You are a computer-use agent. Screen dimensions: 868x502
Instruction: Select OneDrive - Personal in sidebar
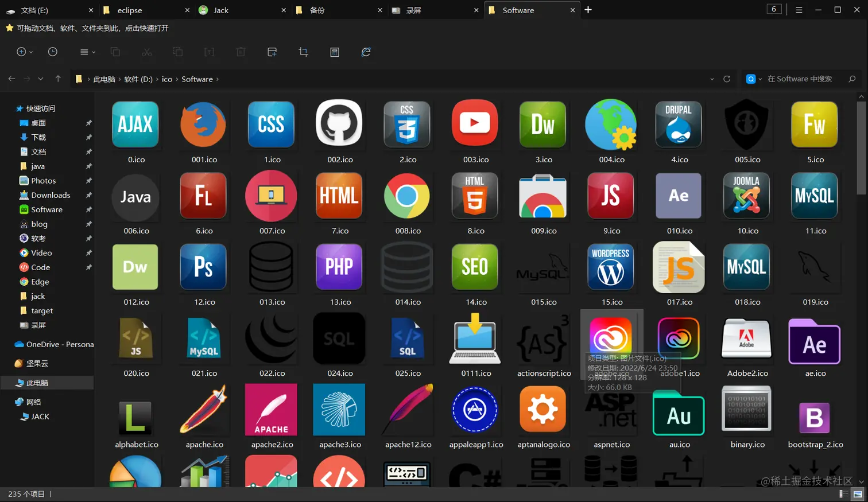pos(53,344)
